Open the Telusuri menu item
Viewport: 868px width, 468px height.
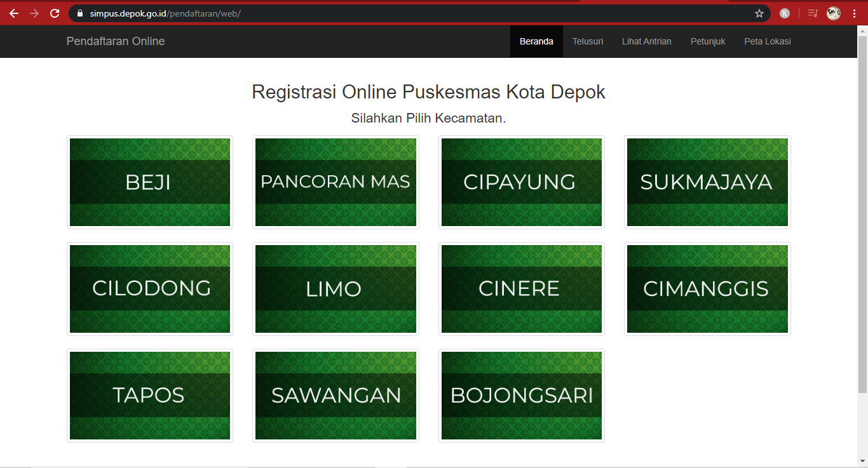click(x=587, y=41)
